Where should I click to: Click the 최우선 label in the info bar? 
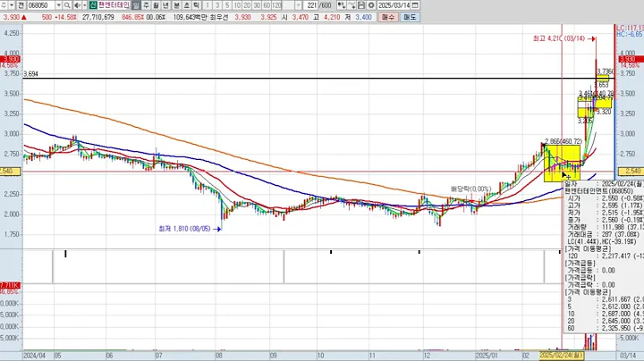coord(219,17)
